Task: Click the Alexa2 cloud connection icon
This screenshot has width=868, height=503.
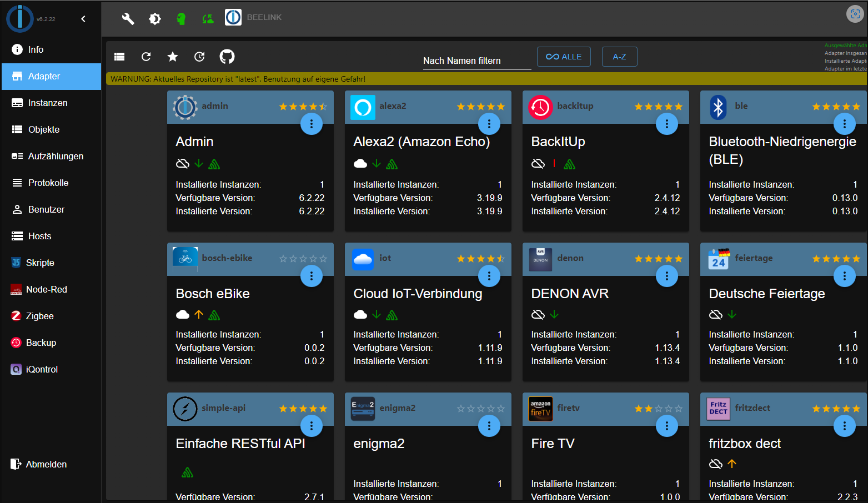Action: point(360,163)
